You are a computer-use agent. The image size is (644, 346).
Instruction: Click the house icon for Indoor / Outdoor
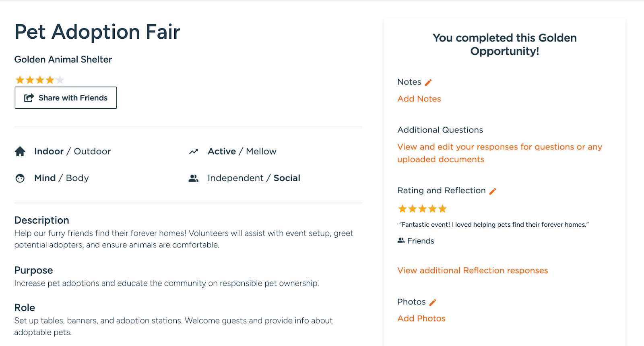pyautogui.click(x=20, y=151)
